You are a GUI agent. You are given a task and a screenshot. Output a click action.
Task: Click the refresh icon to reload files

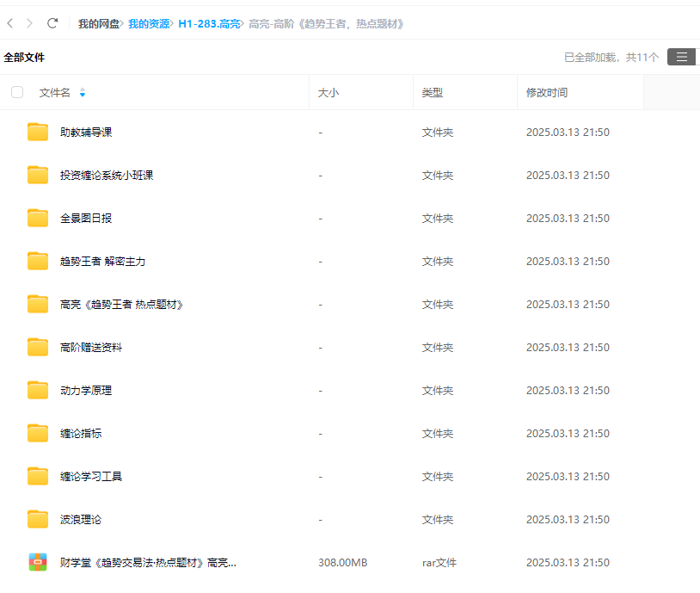coord(52,24)
